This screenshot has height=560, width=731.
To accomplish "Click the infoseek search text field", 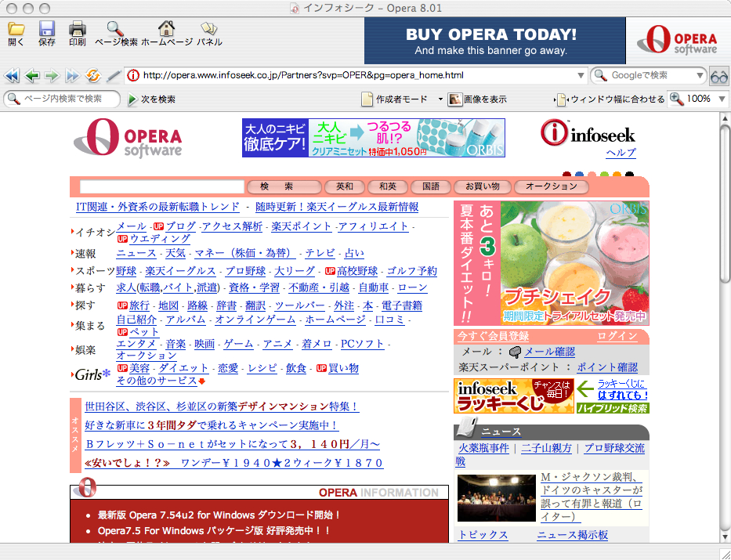I will click(161, 187).
